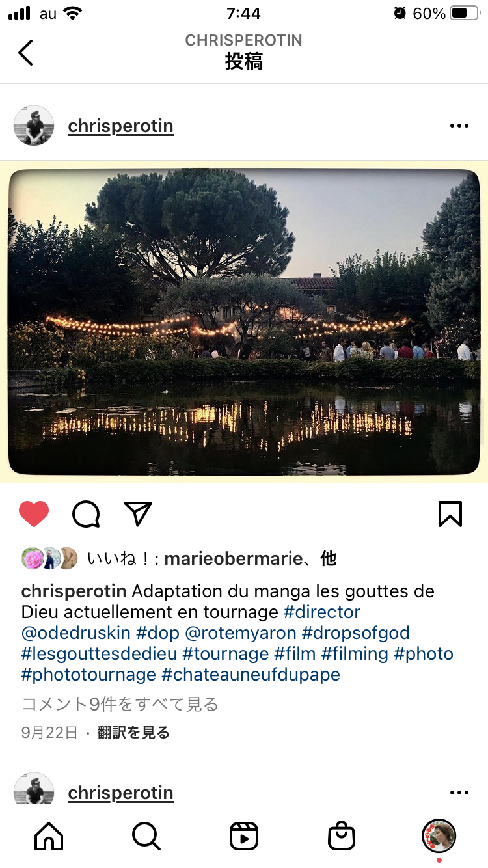Save the post with the bookmark icon
This screenshot has width=488, height=868.
(450, 514)
